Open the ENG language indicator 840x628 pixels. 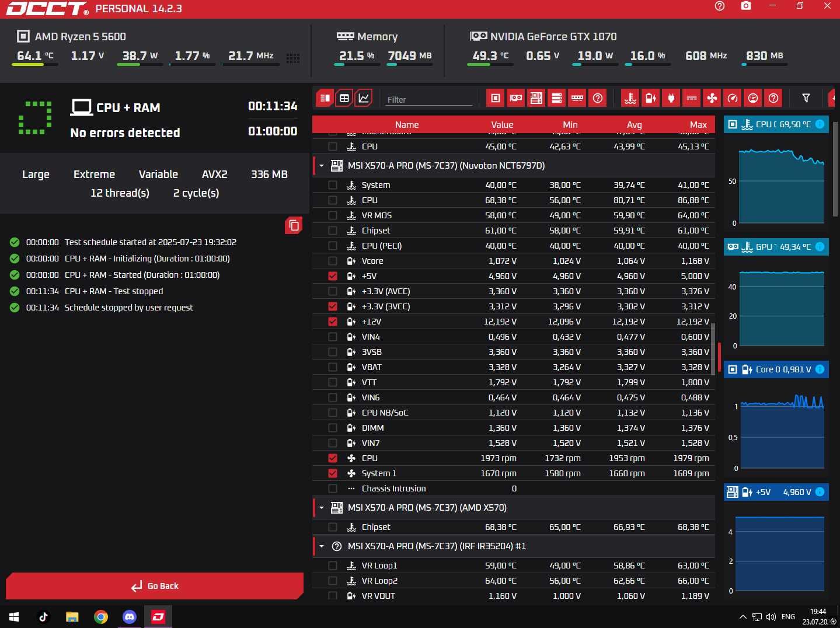pyautogui.click(x=788, y=617)
